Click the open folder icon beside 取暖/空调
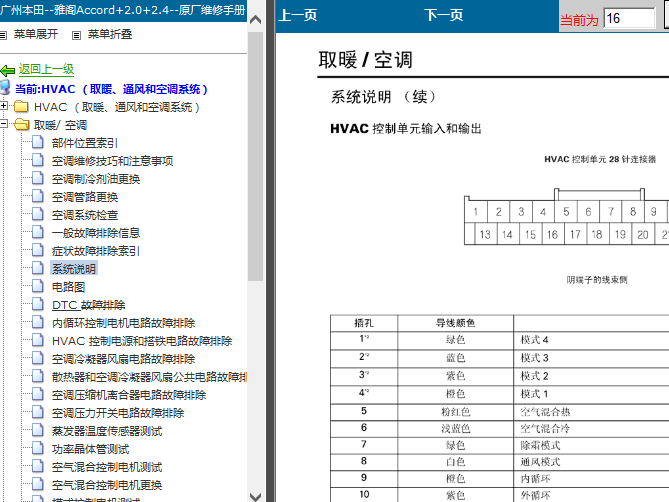 (x=21, y=125)
